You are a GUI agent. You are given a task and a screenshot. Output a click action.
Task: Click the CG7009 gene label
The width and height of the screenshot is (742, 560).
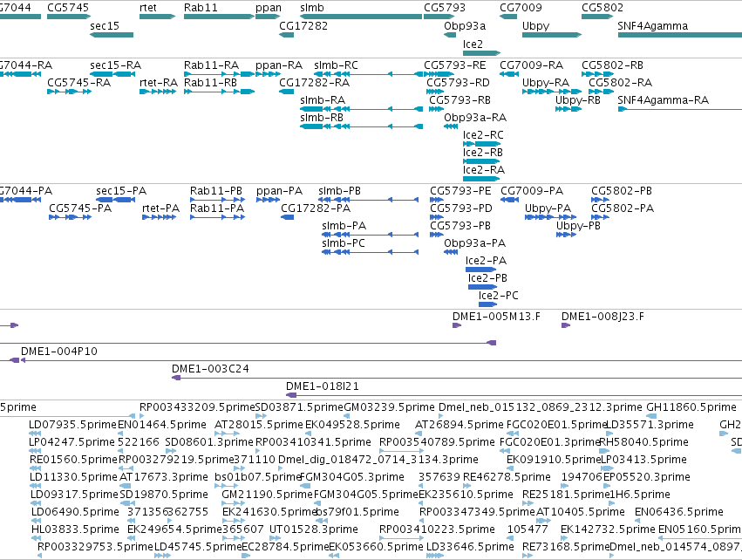[521, 8]
